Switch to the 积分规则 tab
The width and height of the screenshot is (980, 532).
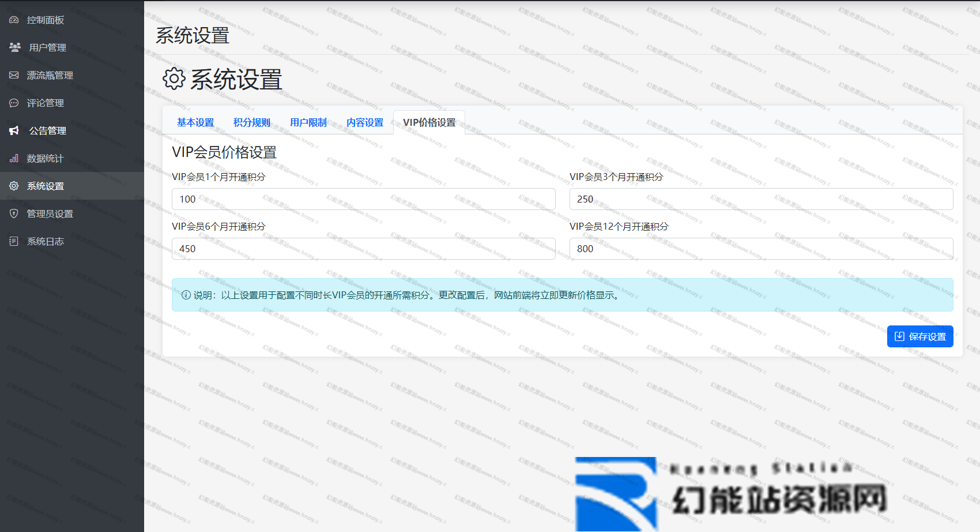pyautogui.click(x=252, y=122)
